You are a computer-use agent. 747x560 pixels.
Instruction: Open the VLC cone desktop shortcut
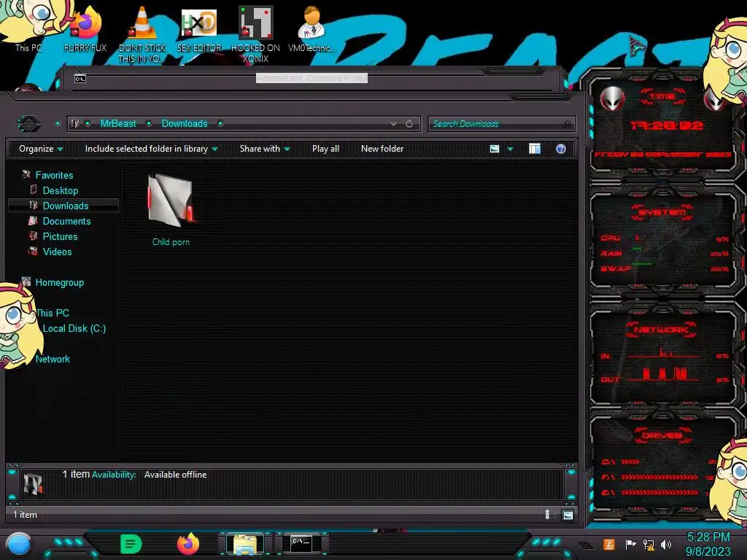coord(142,34)
